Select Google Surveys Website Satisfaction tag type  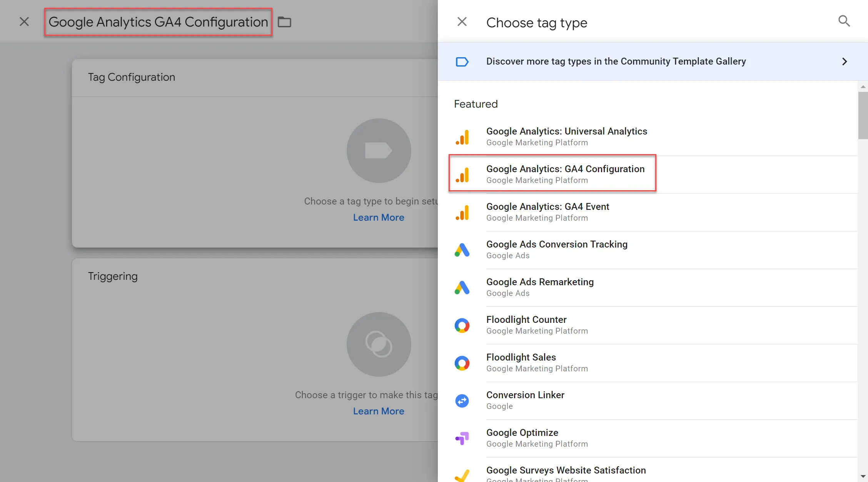[648, 470]
